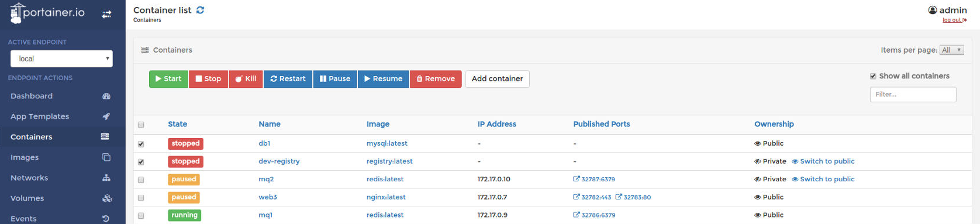Click the Containers server icon in sidebar
This screenshot has height=224, width=980.
pyautogui.click(x=105, y=137)
